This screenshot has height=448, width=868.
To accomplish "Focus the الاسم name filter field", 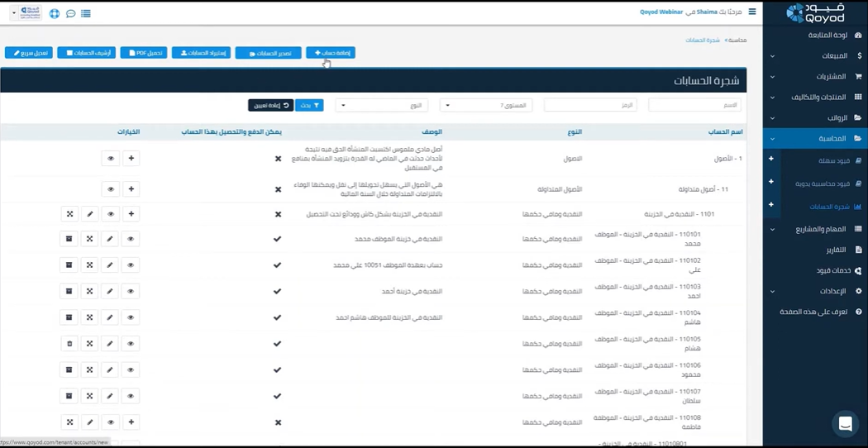I will [694, 105].
